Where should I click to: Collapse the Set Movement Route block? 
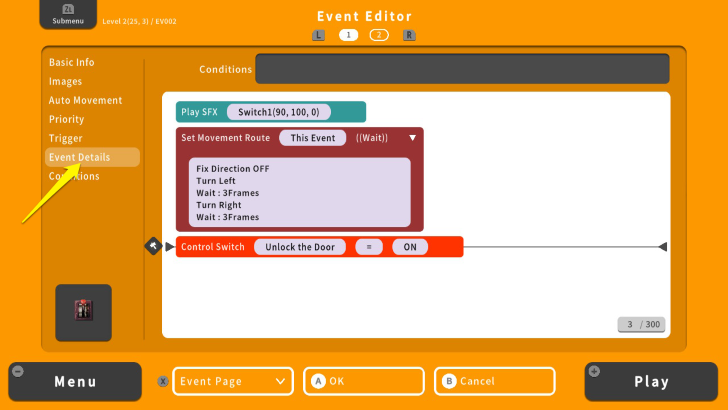click(x=412, y=138)
